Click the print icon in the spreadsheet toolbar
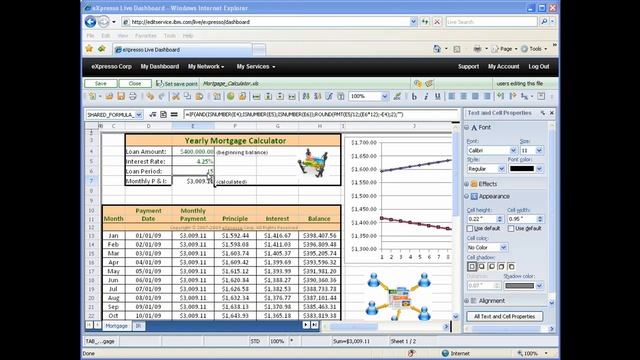 tap(133, 96)
